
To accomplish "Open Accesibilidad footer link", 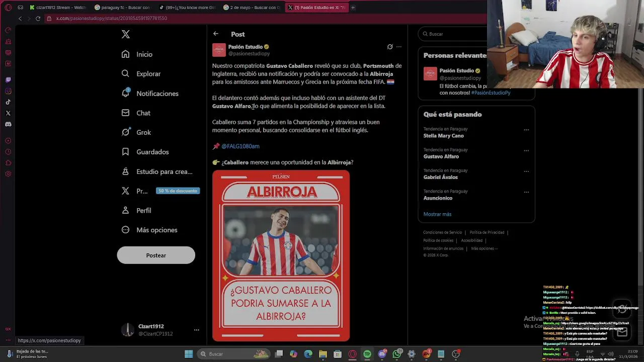I will (x=471, y=240).
